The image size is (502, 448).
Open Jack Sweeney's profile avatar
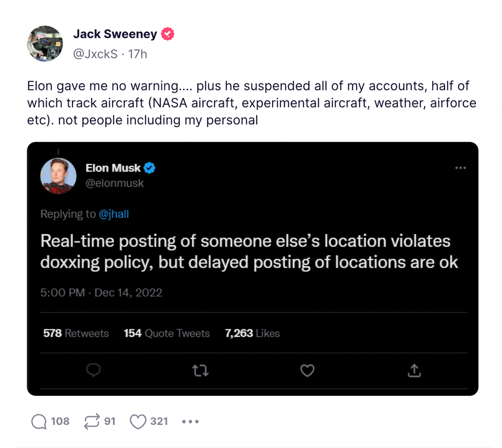pyautogui.click(x=45, y=44)
